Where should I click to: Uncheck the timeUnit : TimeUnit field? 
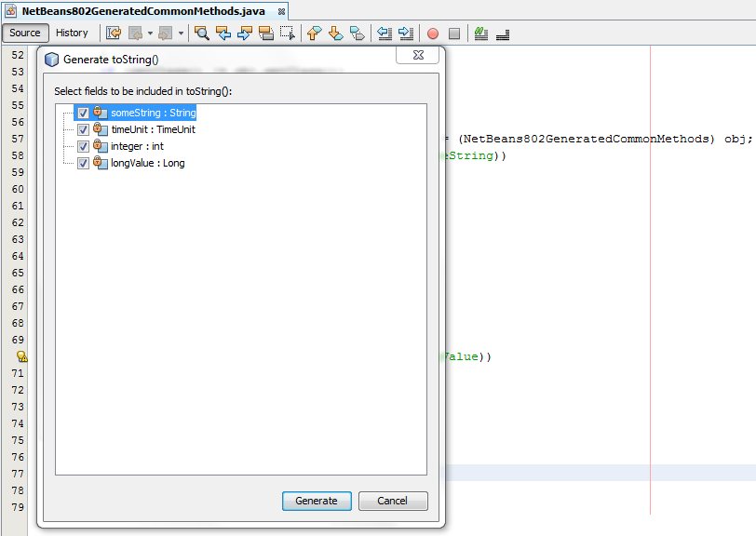[x=83, y=129]
